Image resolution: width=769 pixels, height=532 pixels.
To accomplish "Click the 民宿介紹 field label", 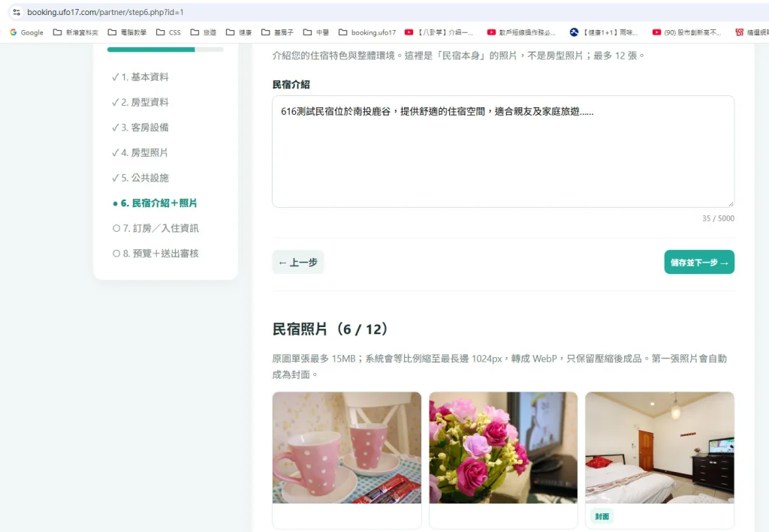I will coord(291,84).
